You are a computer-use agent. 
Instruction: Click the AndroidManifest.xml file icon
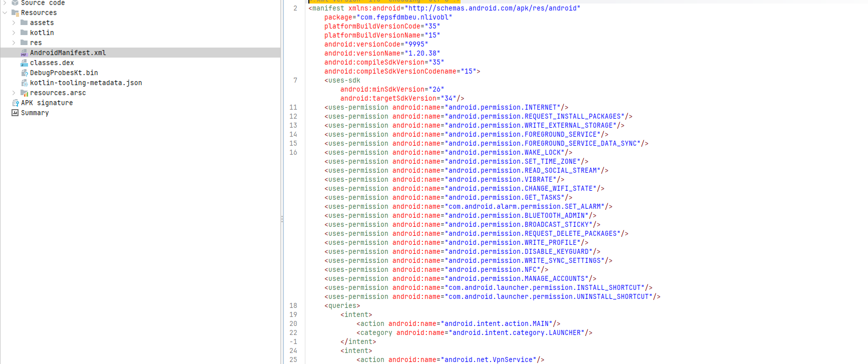click(x=24, y=53)
